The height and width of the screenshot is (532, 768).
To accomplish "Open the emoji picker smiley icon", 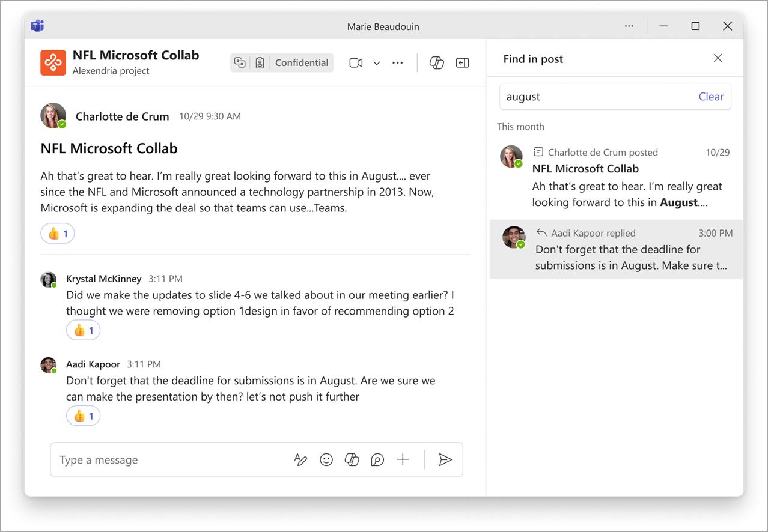I will pos(326,460).
